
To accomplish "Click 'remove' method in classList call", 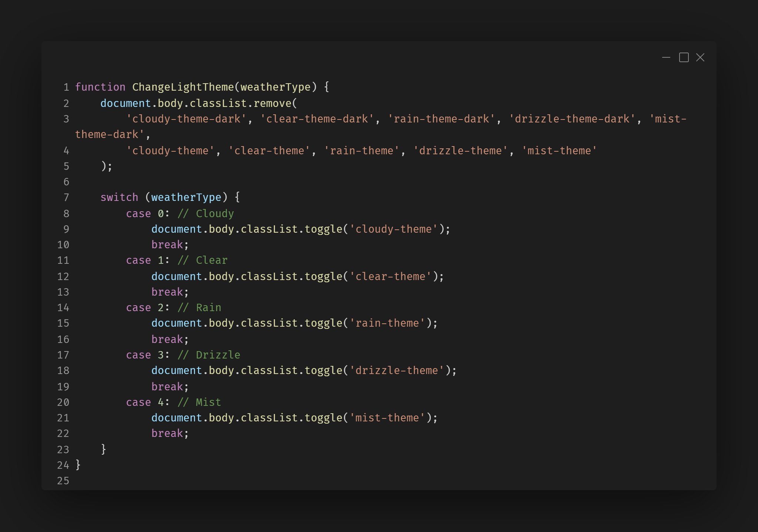I will (272, 104).
